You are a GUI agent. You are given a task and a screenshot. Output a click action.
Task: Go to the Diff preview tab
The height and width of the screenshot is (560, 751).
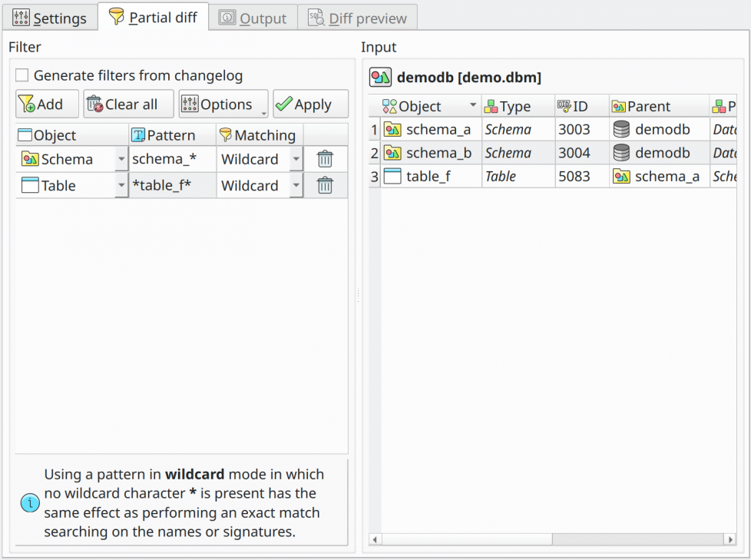pyautogui.click(x=357, y=18)
